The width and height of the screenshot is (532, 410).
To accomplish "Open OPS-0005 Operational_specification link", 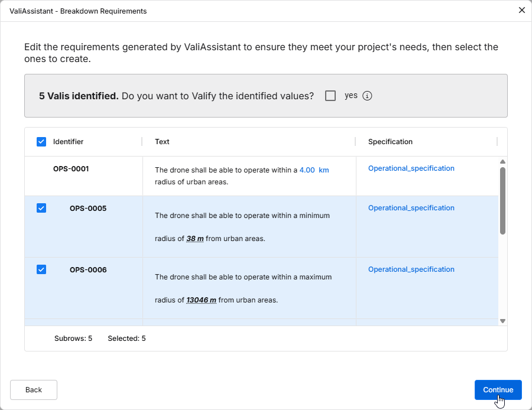I will (411, 208).
